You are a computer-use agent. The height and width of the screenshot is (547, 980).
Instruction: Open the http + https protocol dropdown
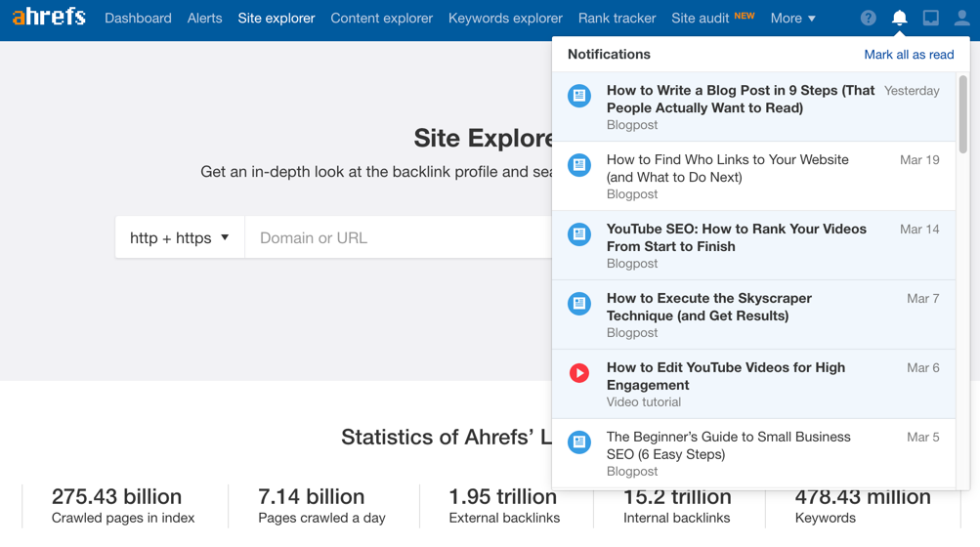pyautogui.click(x=180, y=237)
